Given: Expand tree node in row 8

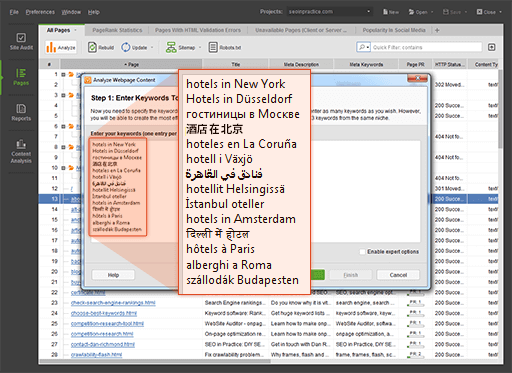Looking at the screenshot, I should [63, 147].
